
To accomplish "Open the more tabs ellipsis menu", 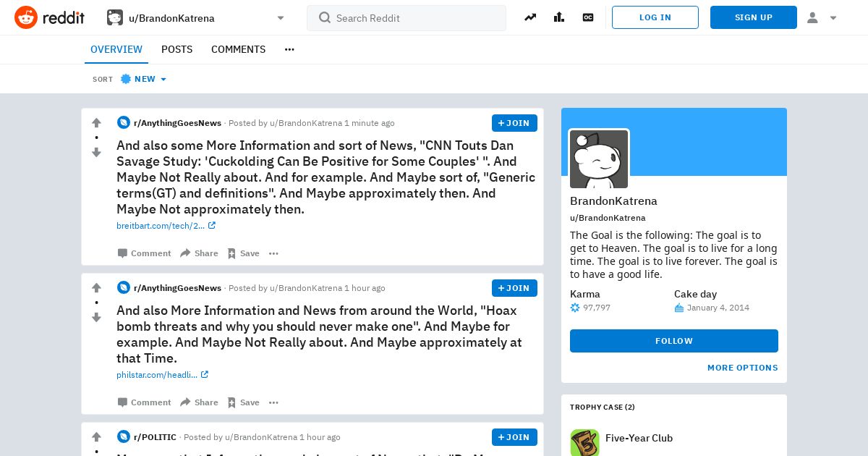I will point(289,49).
